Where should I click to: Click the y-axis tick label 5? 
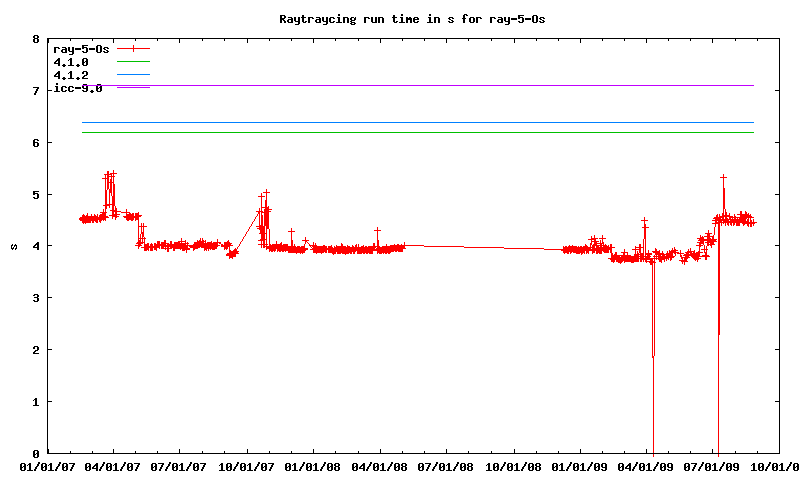(36, 194)
